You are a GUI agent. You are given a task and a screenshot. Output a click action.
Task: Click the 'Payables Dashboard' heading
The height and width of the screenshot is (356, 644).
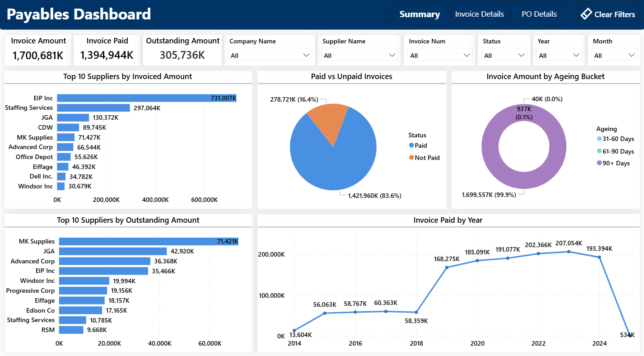pos(79,14)
